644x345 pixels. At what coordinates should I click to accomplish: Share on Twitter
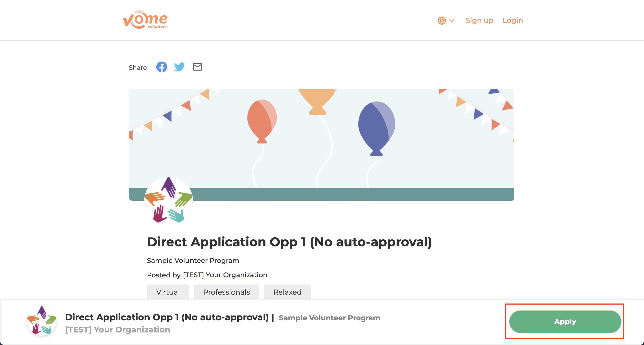coord(180,67)
